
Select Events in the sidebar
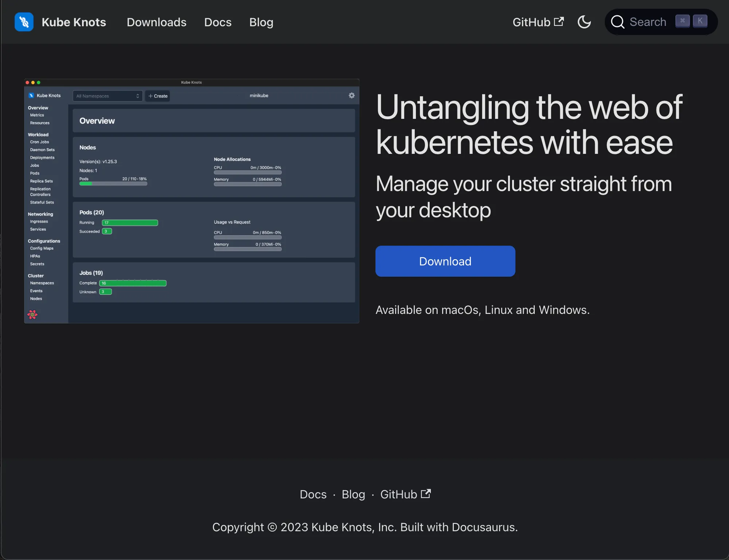[36, 291]
